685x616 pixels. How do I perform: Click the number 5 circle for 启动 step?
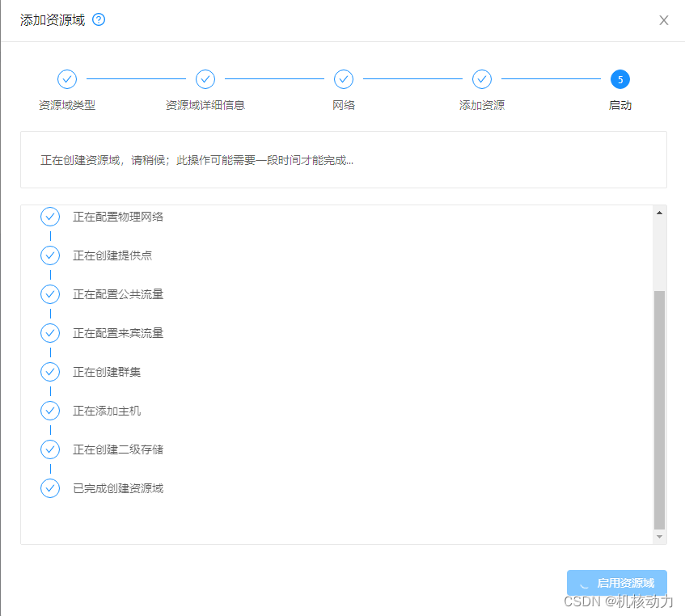620,79
